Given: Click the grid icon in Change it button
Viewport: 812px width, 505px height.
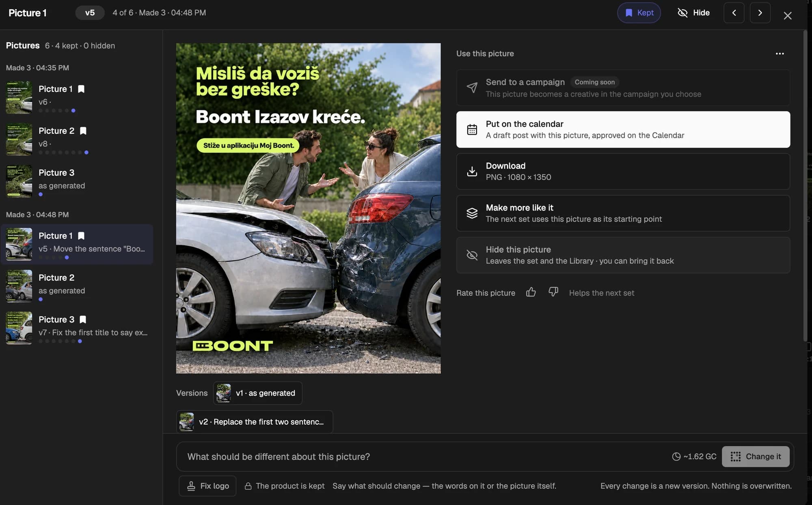Looking at the screenshot, I should pyautogui.click(x=736, y=456).
